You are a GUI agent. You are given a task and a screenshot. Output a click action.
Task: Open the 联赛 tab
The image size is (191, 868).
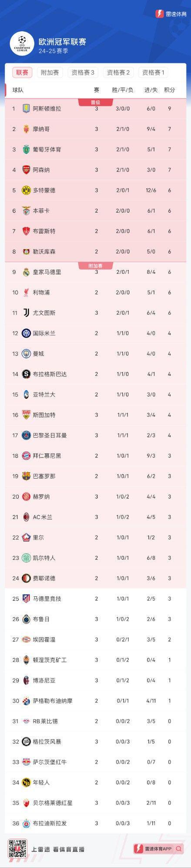point(22,72)
